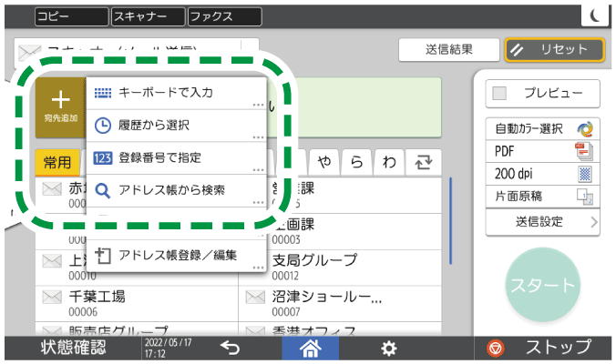Tap the green スタート button
Image resolution: width=616 pixels, height=364 pixels.
[x=542, y=285]
